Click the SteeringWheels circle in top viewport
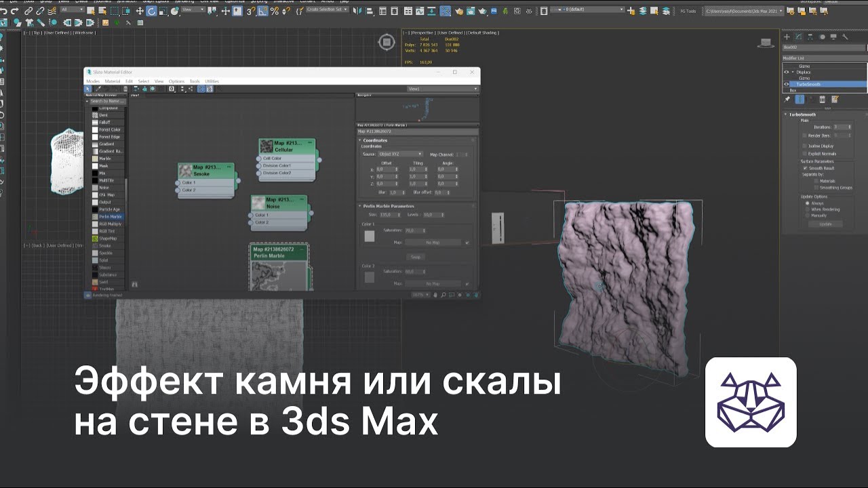 click(386, 42)
